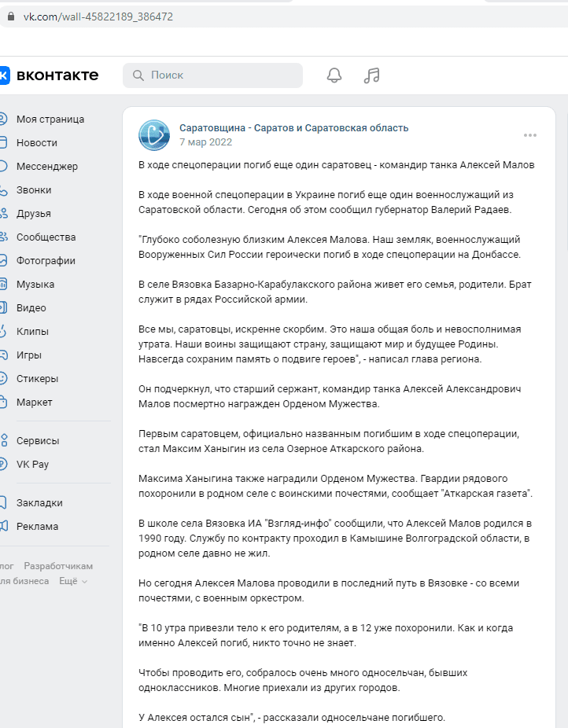The width and height of the screenshot is (568, 728).
Task: Go to Новости in sidebar
Action: [x=37, y=142]
